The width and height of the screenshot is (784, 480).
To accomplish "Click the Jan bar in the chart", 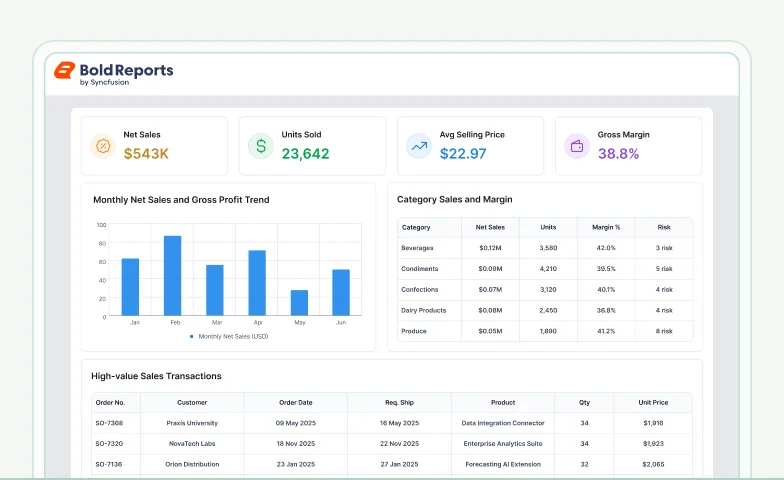I will [x=130, y=287].
